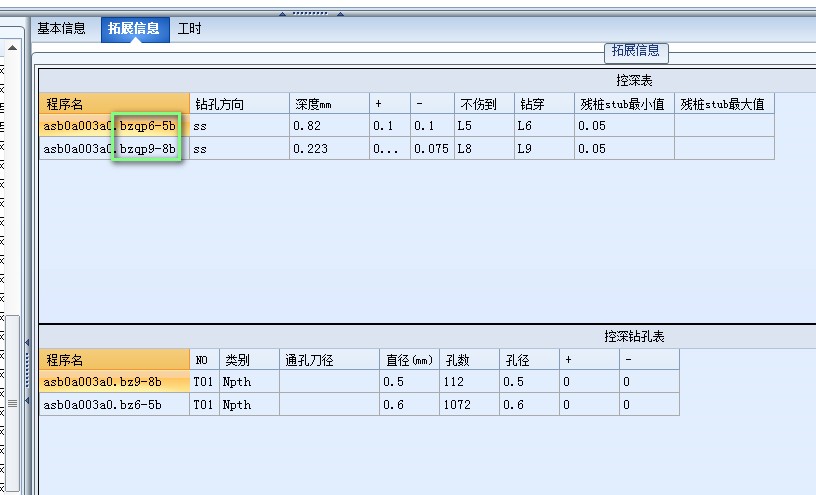Click left collapse arrow on top splitter
This screenshot has width=816, height=495.
point(283,14)
